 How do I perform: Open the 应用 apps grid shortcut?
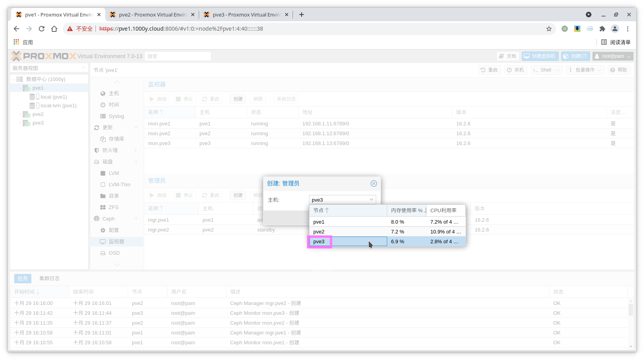pos(16,42)
